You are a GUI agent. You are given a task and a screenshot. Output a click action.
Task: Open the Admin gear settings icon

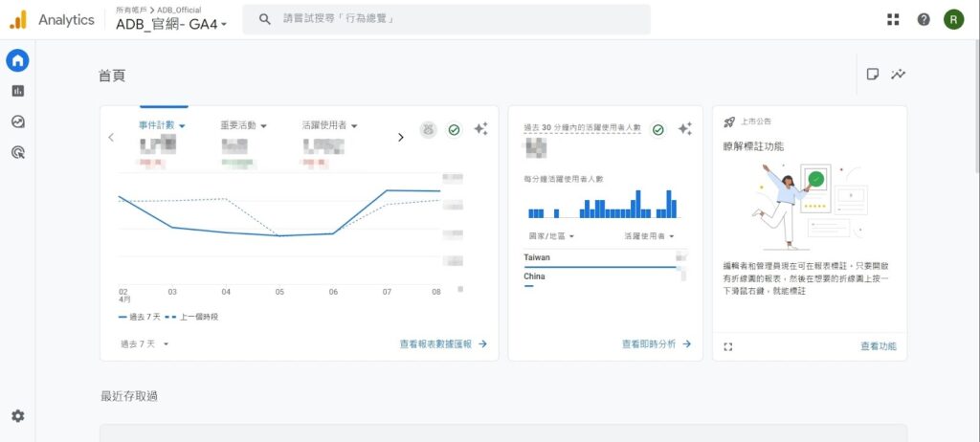click(x=17, y=416)
